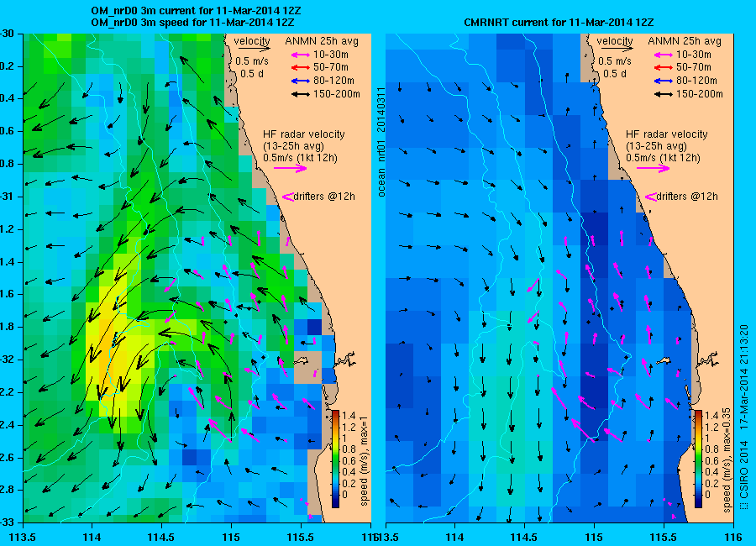Click the speed color bar with max=0.35
This screenshot has height=546, width=756.
coord(698,459)
